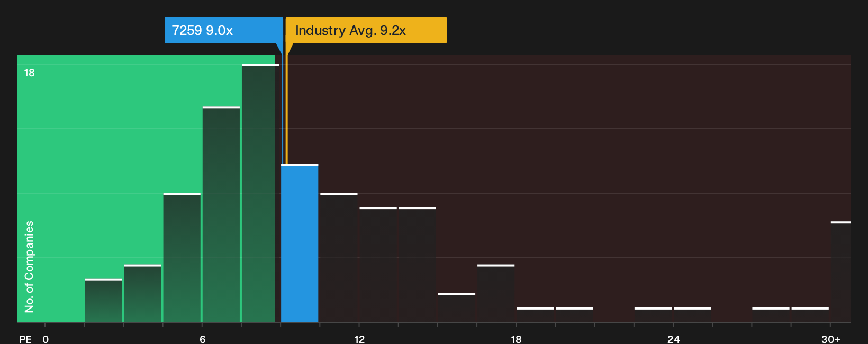Select the bar ending at PE 6
This screenshot has height=344, width=868.
(x=182, y=257)
